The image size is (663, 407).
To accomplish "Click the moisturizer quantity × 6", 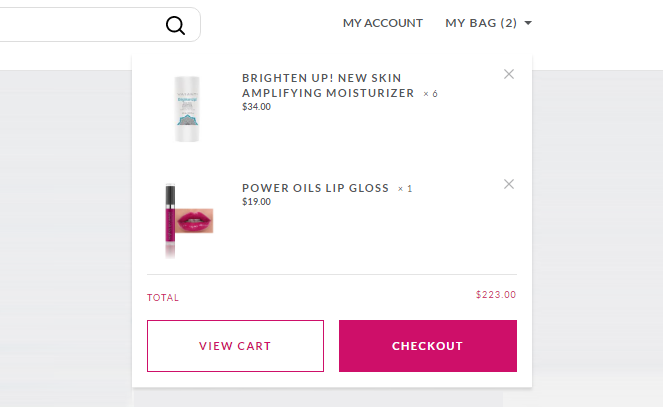I will 430,94.
